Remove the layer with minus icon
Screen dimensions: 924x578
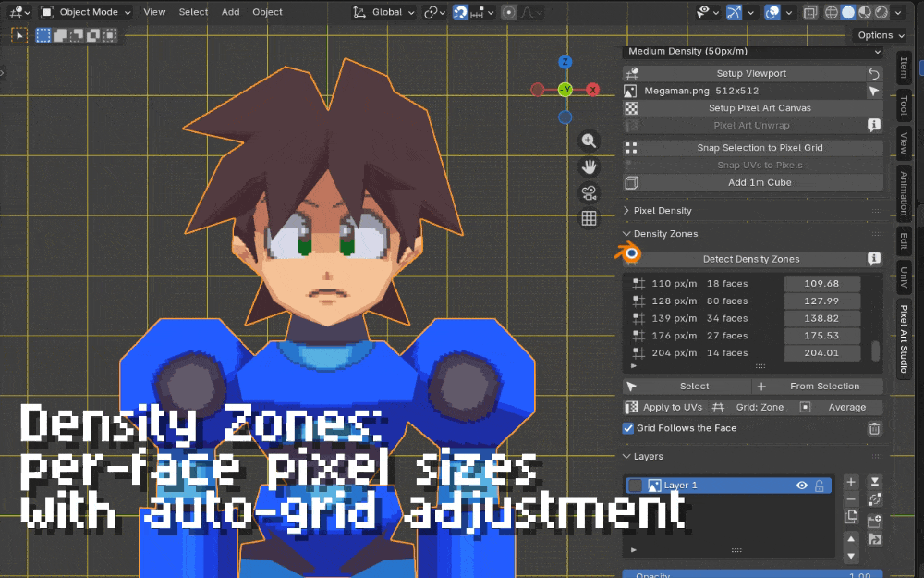pyautogui.click(x=851, y=499)
